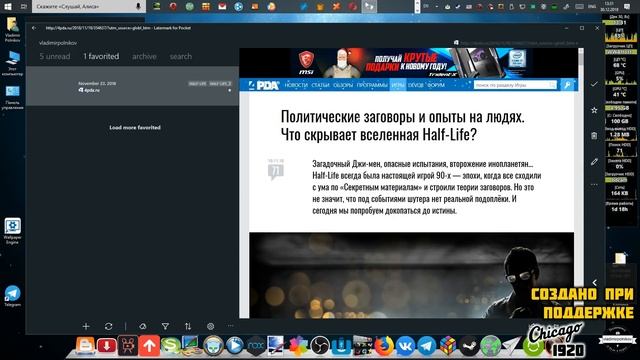Open the article comments count bubble
Viewport: 640px width, 360px height.
pyautogui.click(x=276, y=170)
